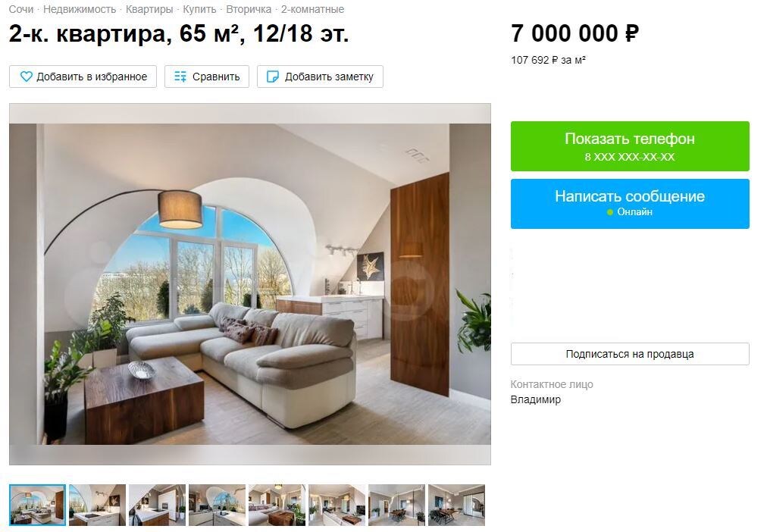
Task: Open the main living room photo
Action: pos(250,284)
